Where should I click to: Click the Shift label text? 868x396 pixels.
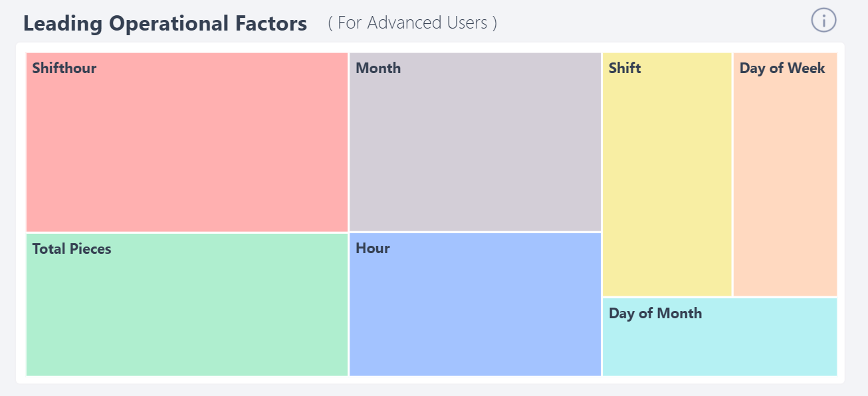tap(625, 68)
